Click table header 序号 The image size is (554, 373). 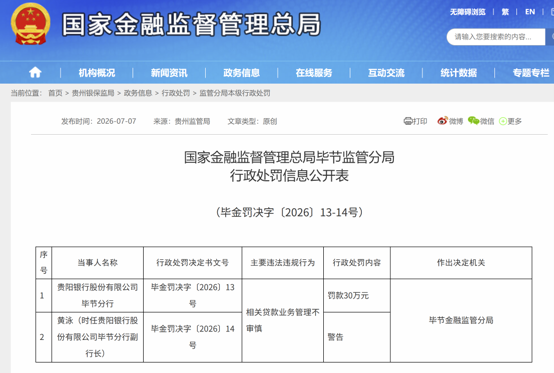click(43, 262)
